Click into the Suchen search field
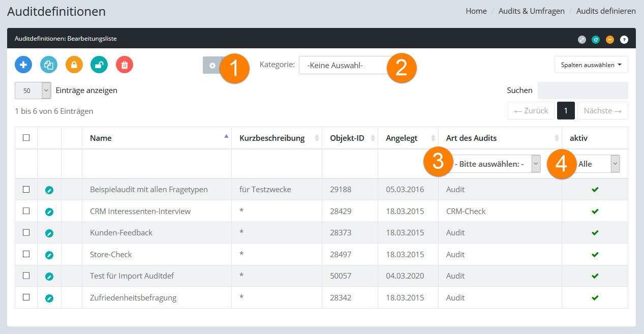The height and width of the screenshot is (334, 644). (582, 90)
